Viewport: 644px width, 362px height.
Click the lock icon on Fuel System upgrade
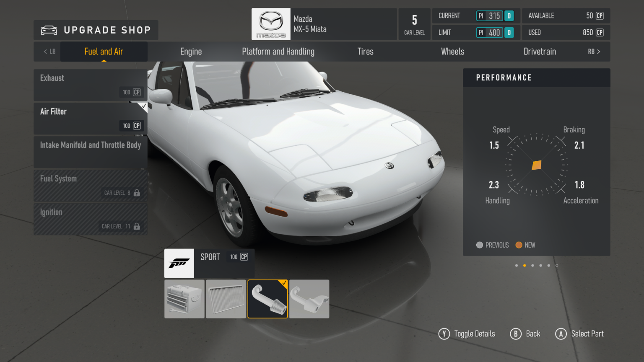click(x=137, y=193)
